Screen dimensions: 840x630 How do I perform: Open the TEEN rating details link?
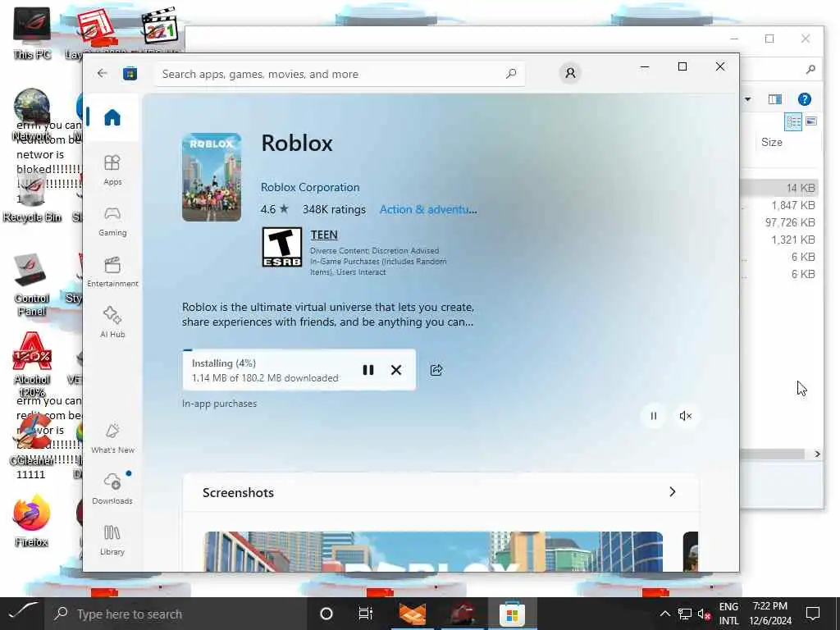[x=323, y=235]
